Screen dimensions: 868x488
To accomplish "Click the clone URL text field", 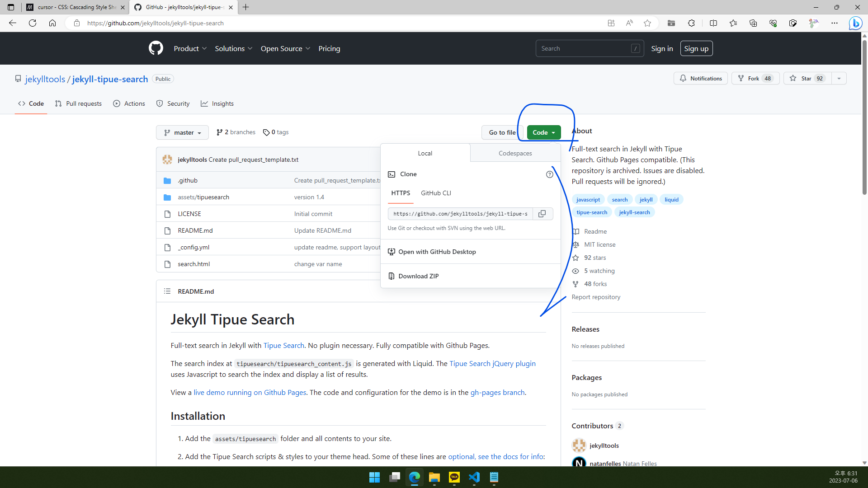I will pyautogui.click(x=460, y=214).
